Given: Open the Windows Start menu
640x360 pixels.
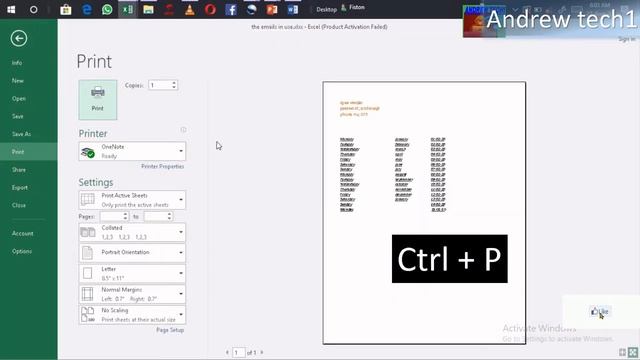Looking at the screenshot, I should point(11,9).
